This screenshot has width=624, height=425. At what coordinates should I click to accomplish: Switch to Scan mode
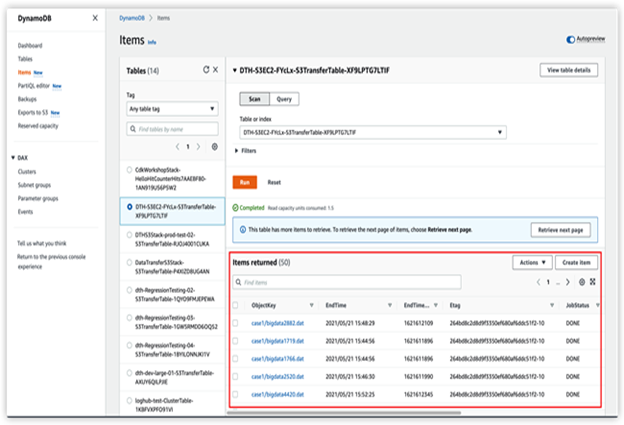(255, 99)
